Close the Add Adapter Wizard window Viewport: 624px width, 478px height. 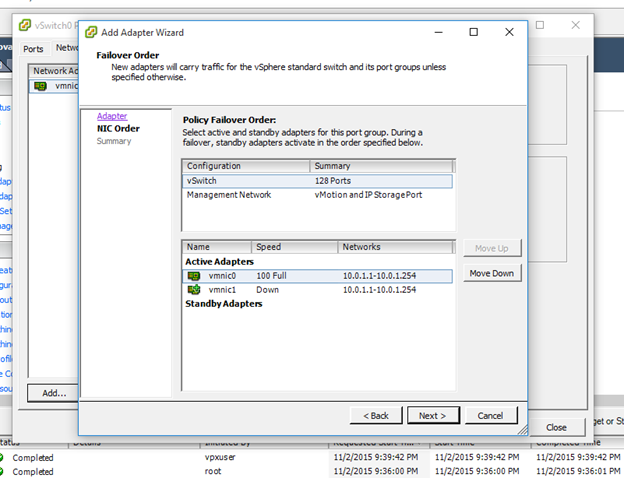[509, 32]
